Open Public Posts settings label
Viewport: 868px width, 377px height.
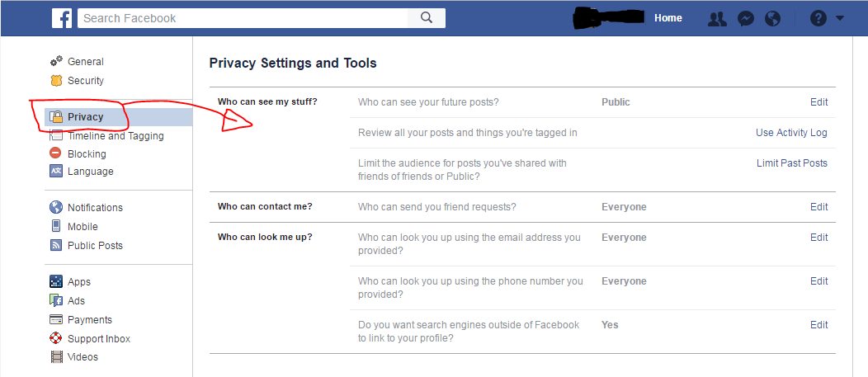tap(95, 245)
